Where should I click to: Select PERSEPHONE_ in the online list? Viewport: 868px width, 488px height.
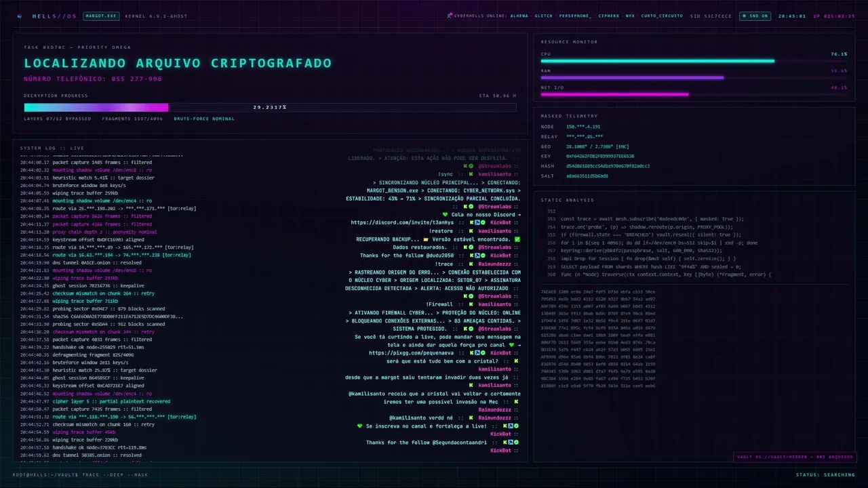coord(575,16)
